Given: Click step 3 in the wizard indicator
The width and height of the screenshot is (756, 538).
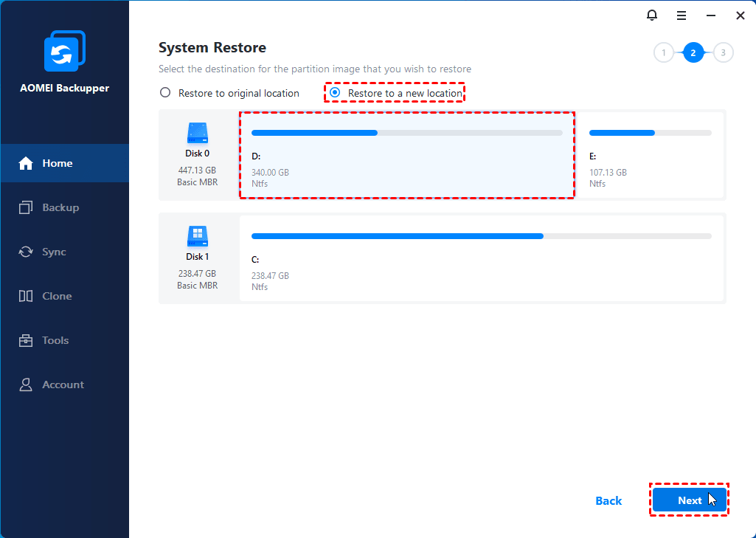Looking at the screenshot, I should (x=724, y=52).
